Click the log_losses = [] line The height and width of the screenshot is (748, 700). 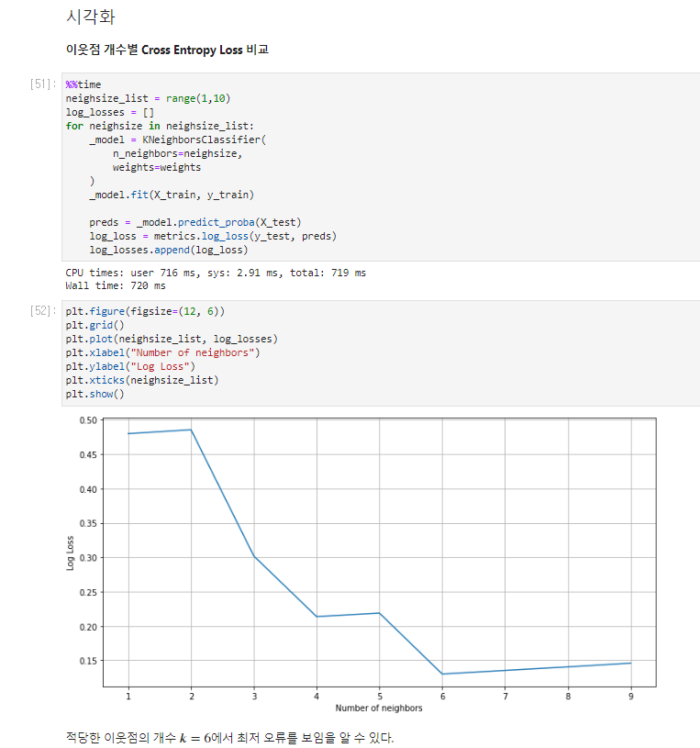(x=110, y=112)
